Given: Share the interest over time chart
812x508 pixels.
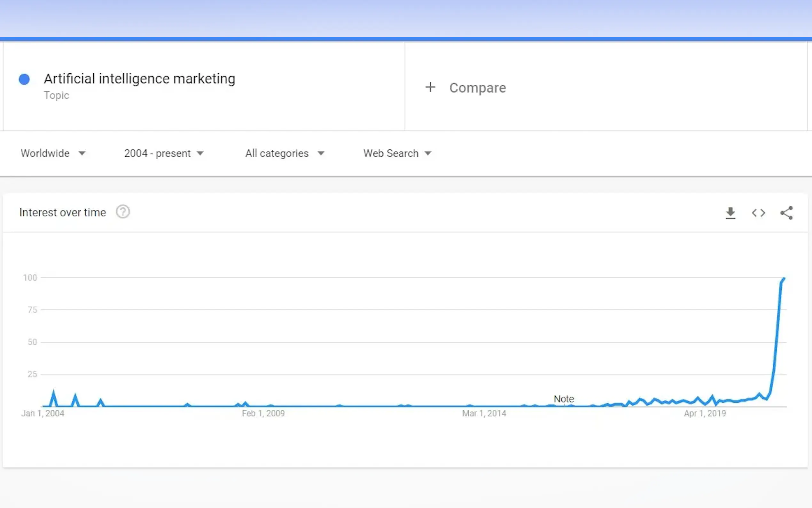Looking at the screenshot, I should click(x=786, y=213).
